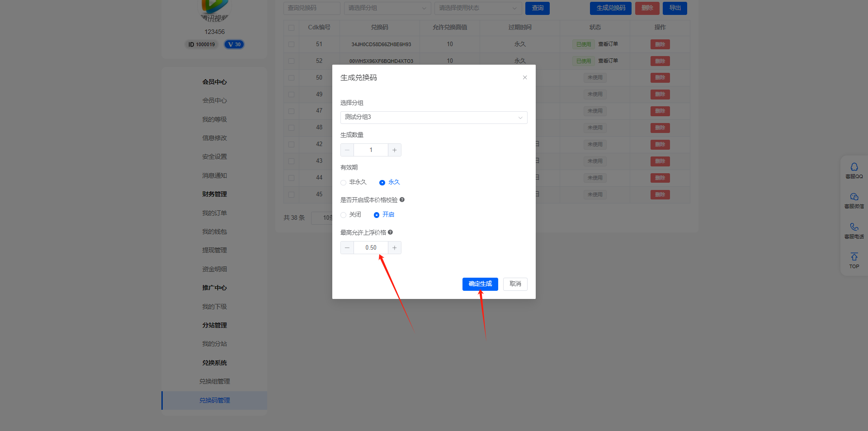Click the 确定生成 confirm button
868x431 pixels.
pos(480,284)
